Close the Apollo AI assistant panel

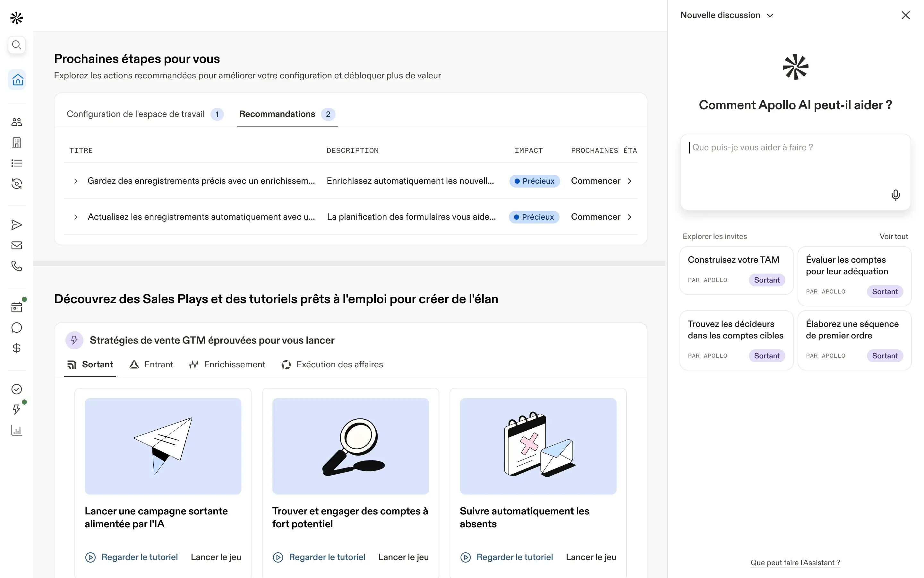coord(906,15)
